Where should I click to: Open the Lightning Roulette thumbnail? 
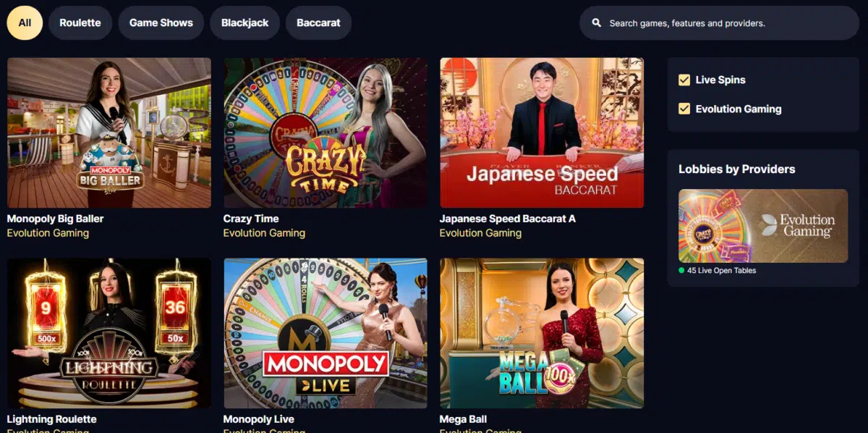coord(109,333)
